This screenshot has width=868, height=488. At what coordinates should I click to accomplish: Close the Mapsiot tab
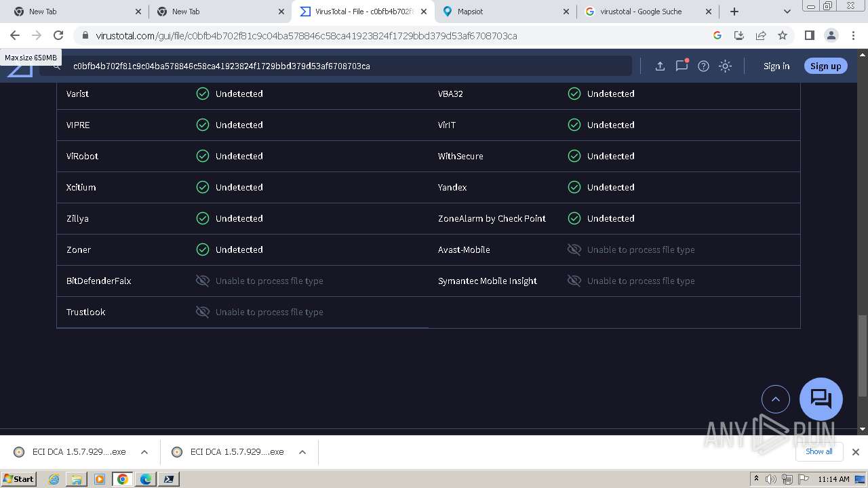pos(566,12)
